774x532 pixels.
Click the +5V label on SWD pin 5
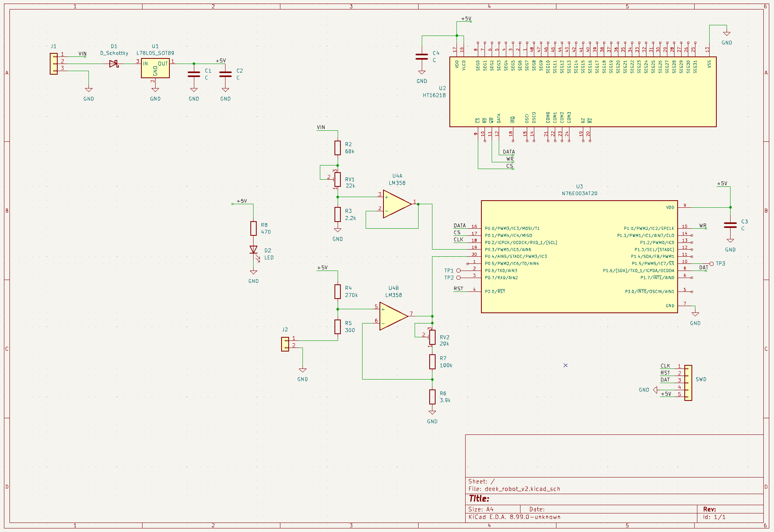(666, 394)
